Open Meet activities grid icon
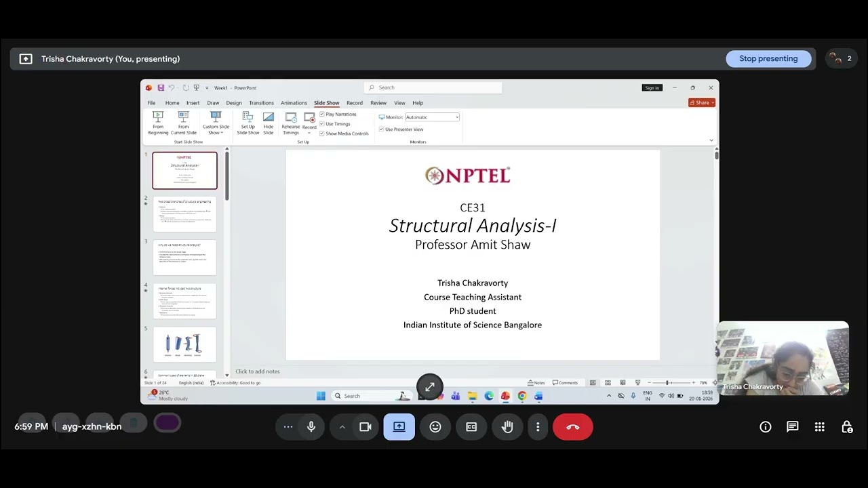 point(820,427)
